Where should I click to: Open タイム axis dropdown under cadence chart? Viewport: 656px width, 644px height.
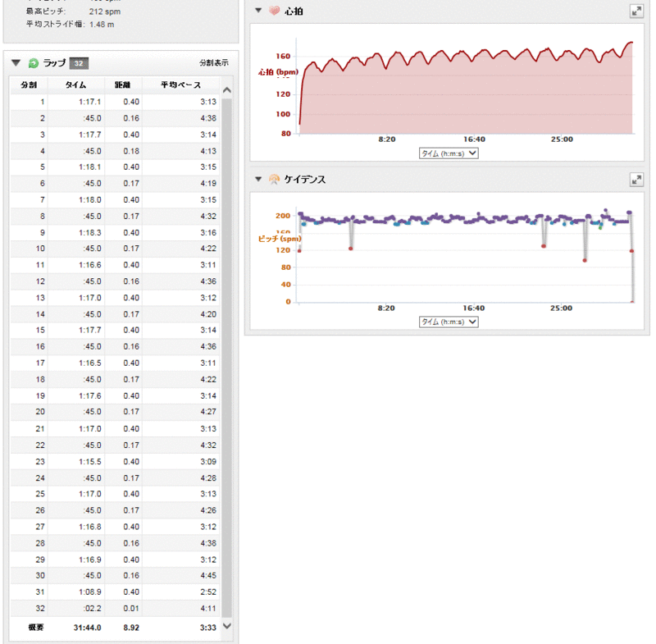tap(448, 322)
